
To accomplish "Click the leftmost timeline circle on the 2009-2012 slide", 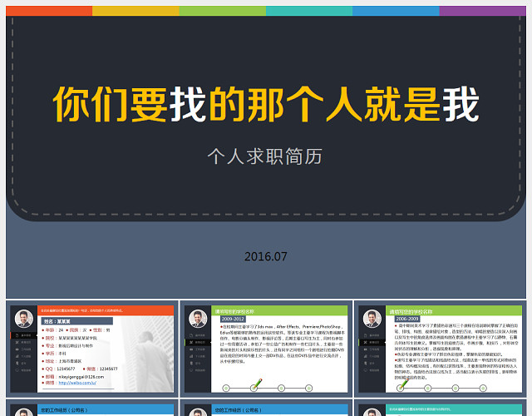I will tap(226, 389).
